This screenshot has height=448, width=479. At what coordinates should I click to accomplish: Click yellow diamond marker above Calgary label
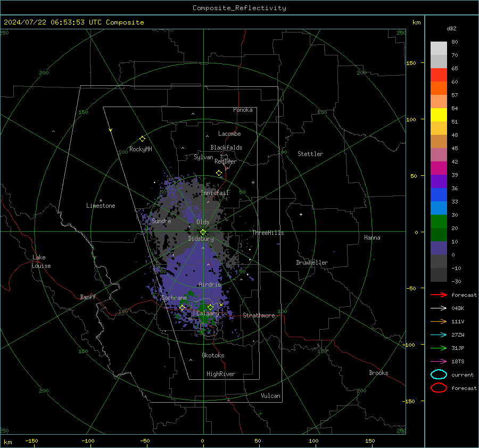(x=210, y=307)
